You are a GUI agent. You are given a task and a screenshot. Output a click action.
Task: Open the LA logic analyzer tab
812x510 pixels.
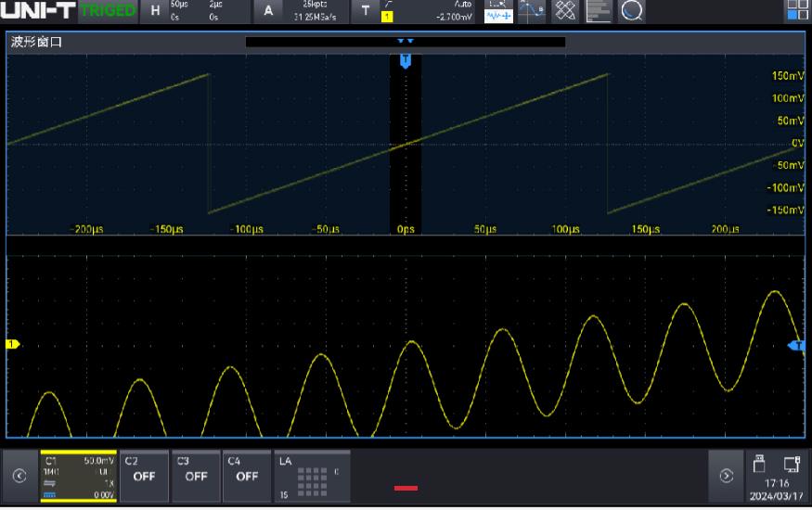312,476
